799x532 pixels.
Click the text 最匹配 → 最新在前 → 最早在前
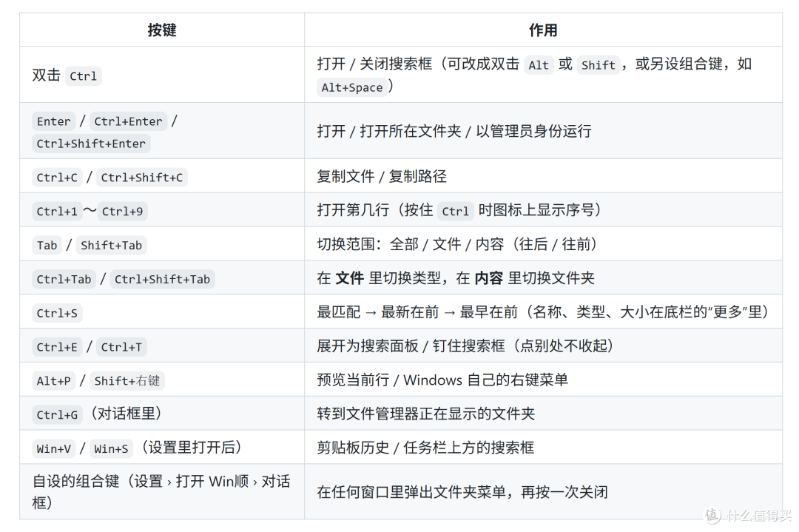417,312
